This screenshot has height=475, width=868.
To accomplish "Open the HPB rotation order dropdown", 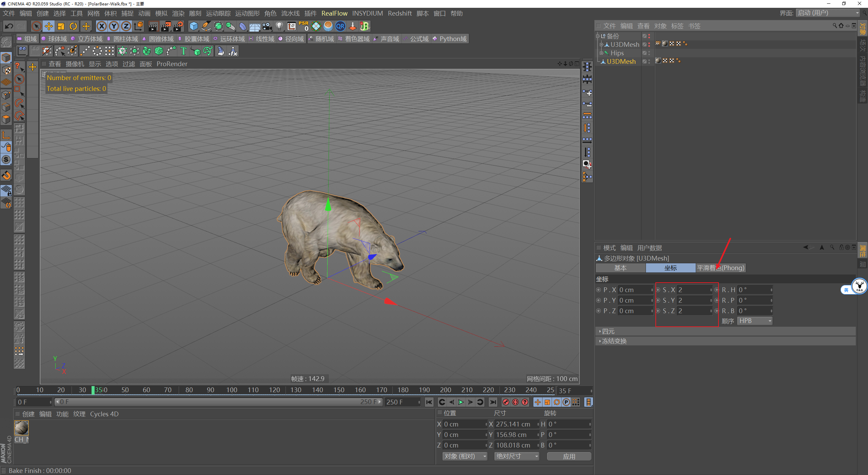I will 755,321.
